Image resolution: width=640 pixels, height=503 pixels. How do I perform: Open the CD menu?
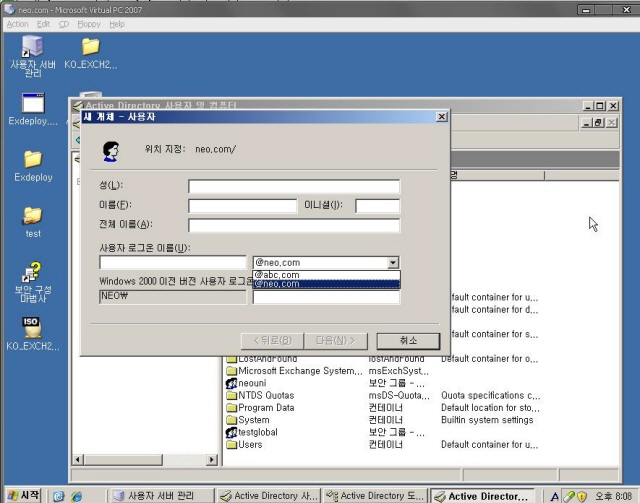tap(64, 24)
